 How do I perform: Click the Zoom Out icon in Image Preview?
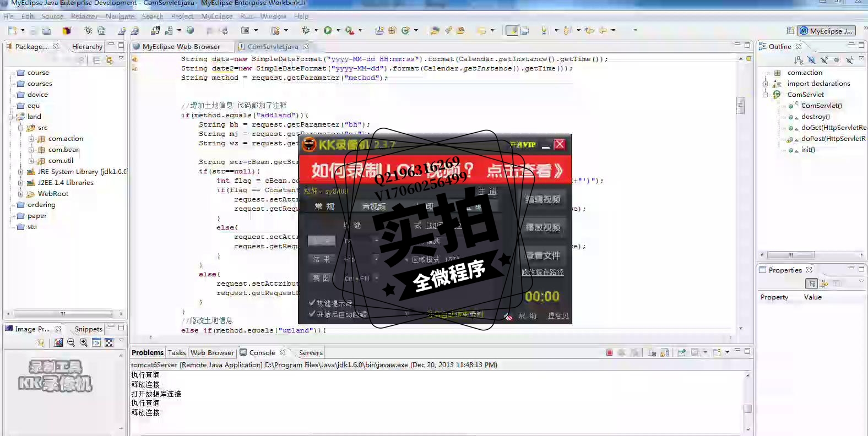[71, 342]
